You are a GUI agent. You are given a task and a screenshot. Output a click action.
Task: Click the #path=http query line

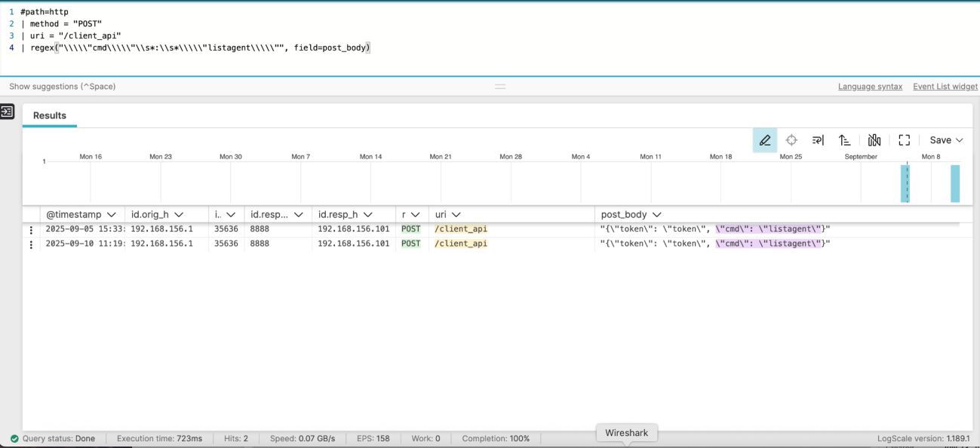(45, 11)
